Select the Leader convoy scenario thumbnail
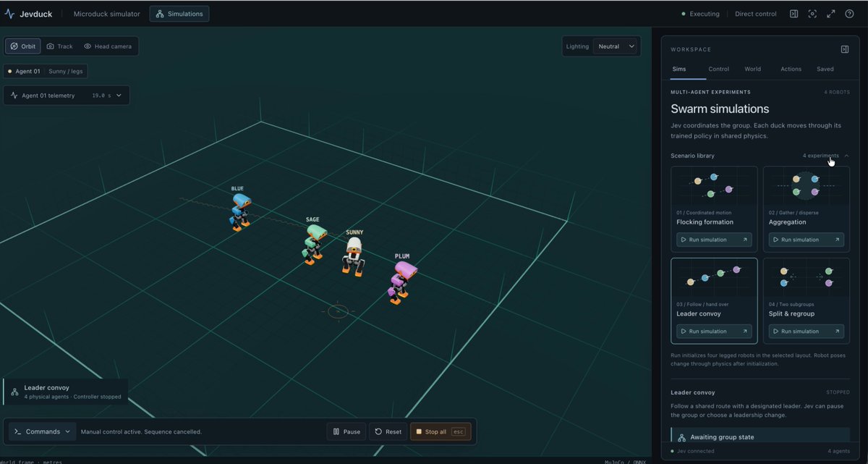The width and height of the screenshot is (868, 464). (714, 279)
